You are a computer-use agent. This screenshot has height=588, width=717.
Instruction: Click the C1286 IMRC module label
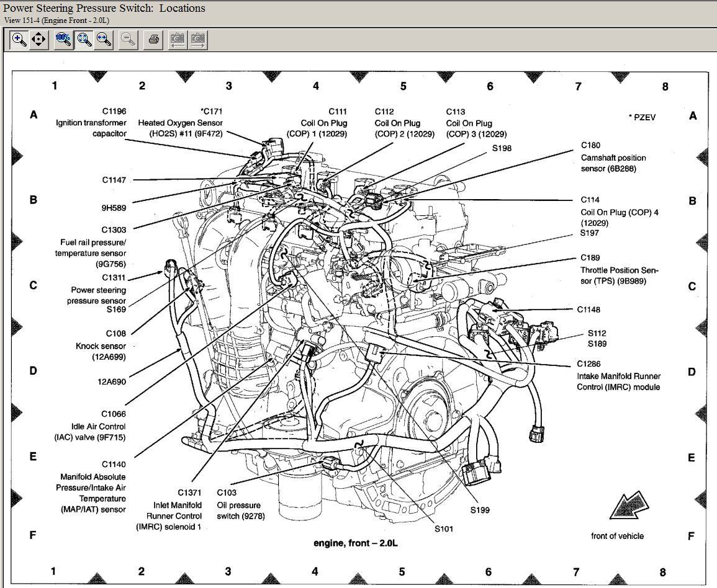pyautogui.click(x=618, y=375)
